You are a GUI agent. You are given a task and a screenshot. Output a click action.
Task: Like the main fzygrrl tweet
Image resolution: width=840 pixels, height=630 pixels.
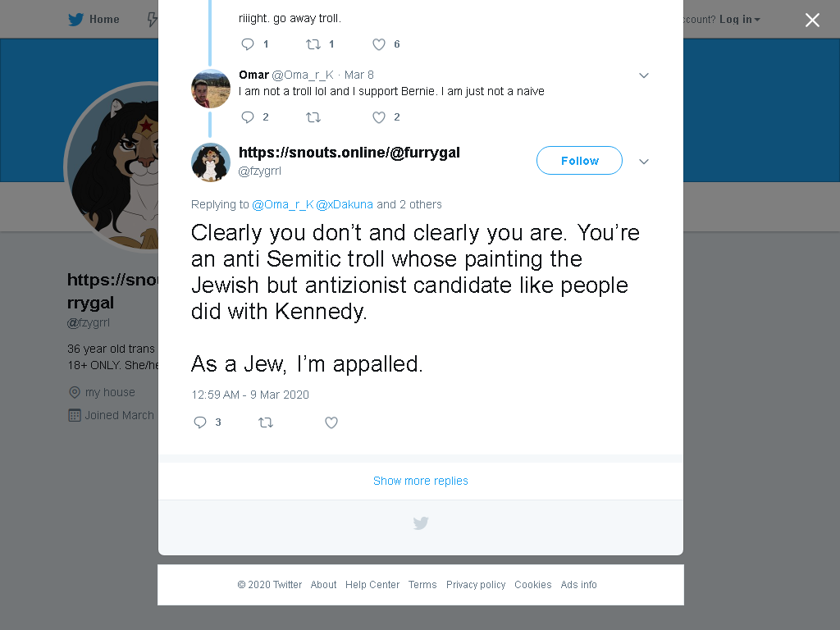point(331,422)
